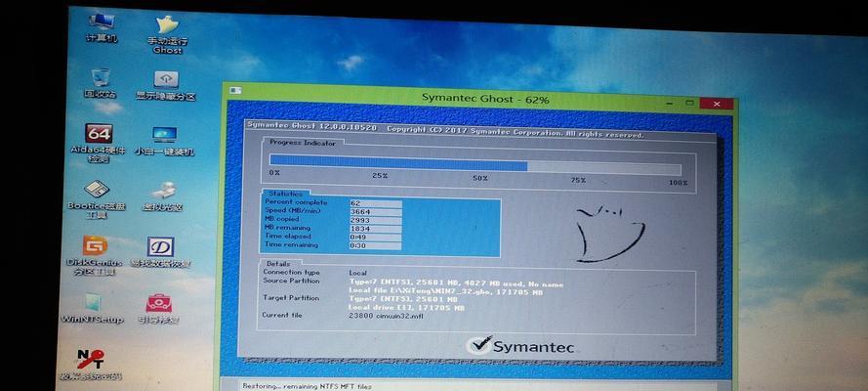Viewport: 868px width, 391px height.
Task: Open the Recycle Bin icon
Action: tap(100, 80)
